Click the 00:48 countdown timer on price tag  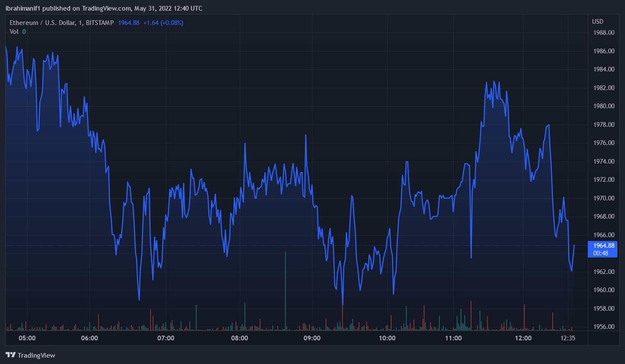coord(600,253)
